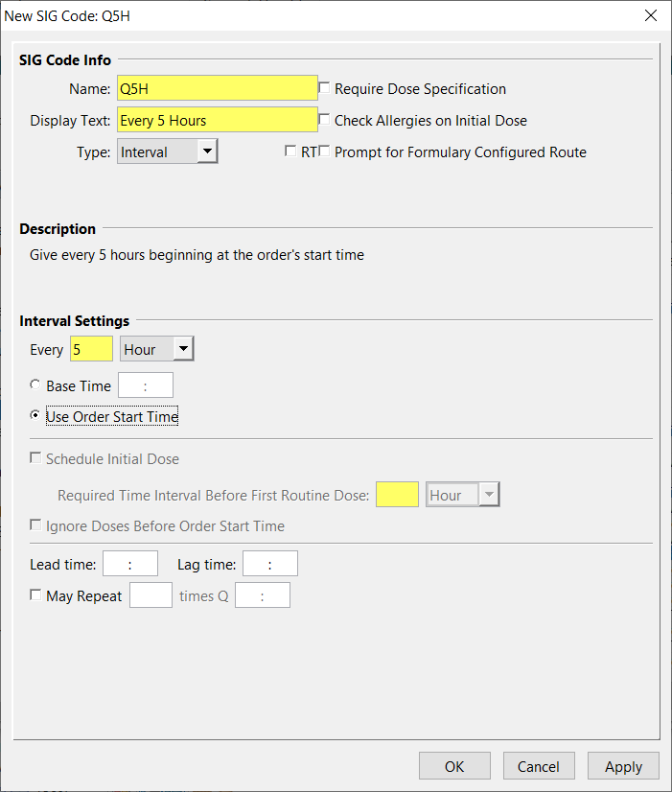Image resolution: width=672 pixels, height=792 pixels.
Task: Click the OK button
Action: point(454,766)
